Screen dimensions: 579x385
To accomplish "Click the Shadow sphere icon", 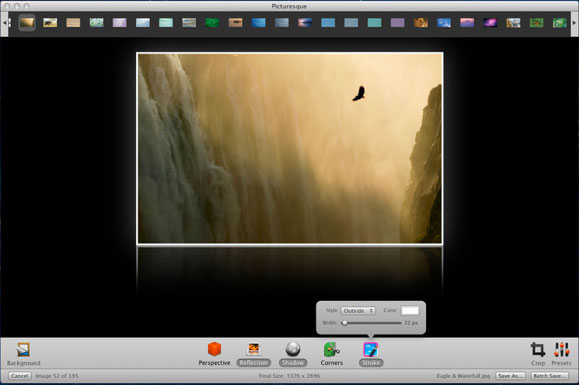I will (x=293, y=349).
